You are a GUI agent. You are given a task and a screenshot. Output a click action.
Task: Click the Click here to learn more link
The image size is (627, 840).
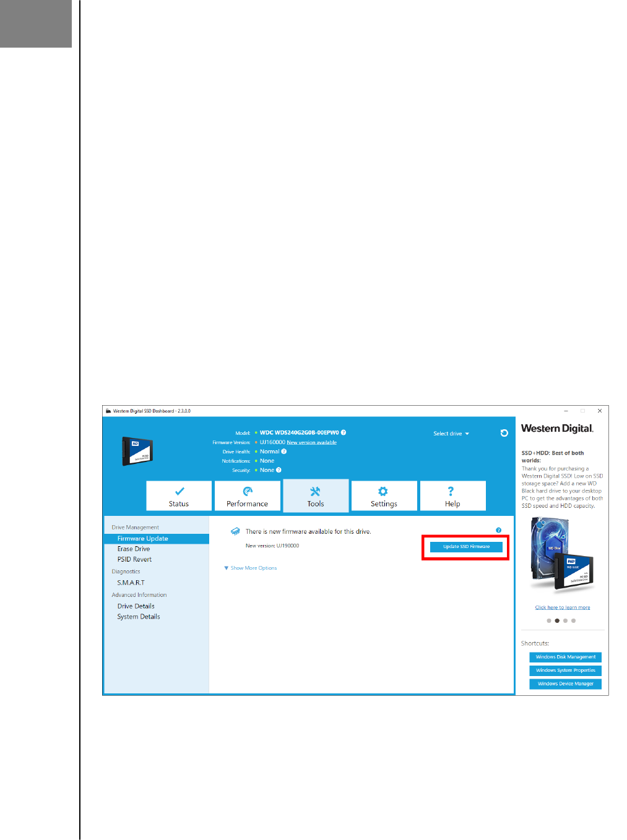point(563,607)
